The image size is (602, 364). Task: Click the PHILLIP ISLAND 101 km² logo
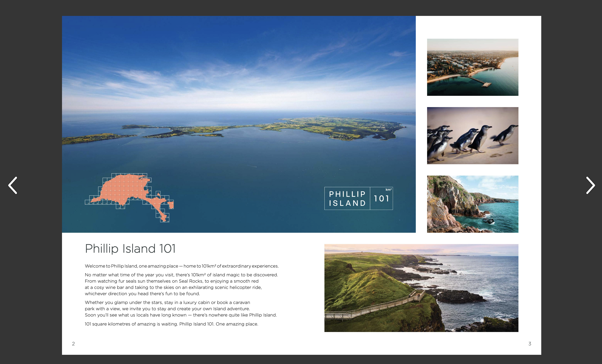point(358,198)
